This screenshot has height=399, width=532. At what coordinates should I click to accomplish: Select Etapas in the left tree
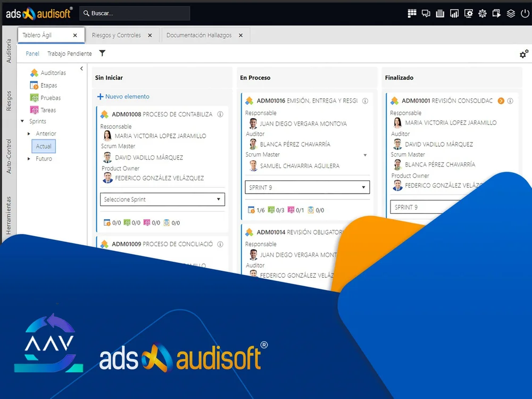44,85
